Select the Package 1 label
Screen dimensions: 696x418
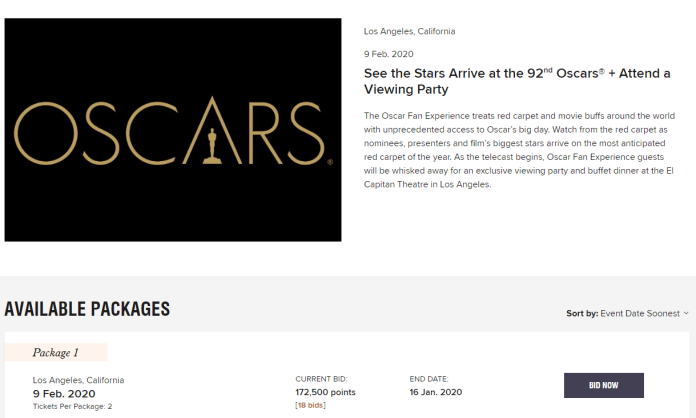56,353
